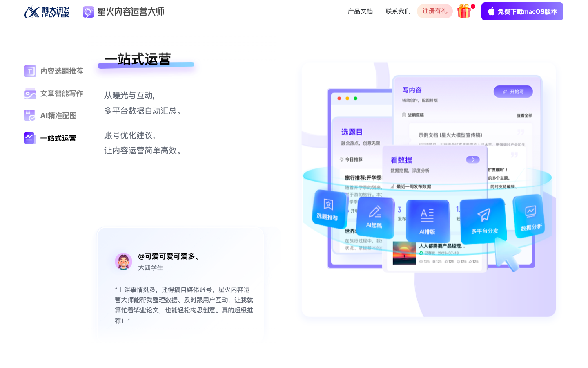Open 联系我们 in the top navigation
588x368 pixels.
pos(398,11)
